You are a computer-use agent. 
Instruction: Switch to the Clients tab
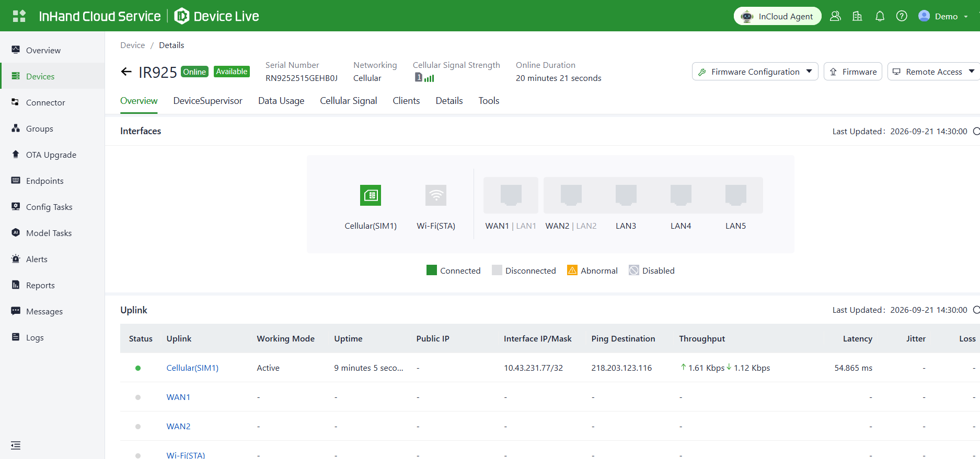[x=406, y=101]
